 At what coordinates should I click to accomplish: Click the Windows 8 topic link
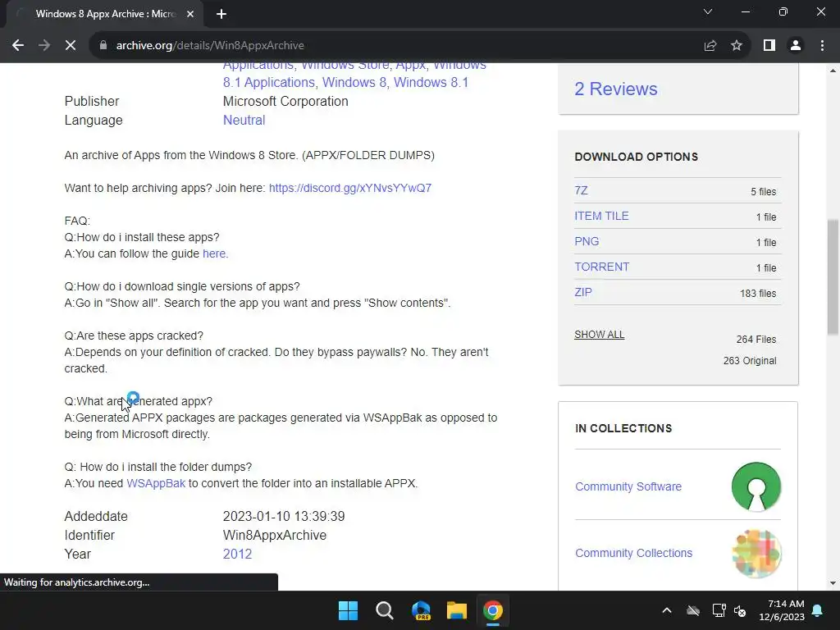(x=356, y=83)
